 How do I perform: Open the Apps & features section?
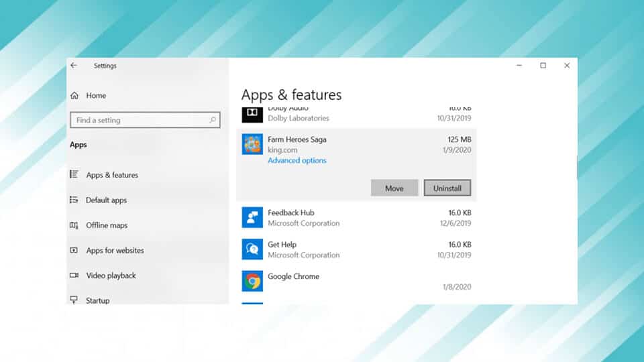coord(112,175)
